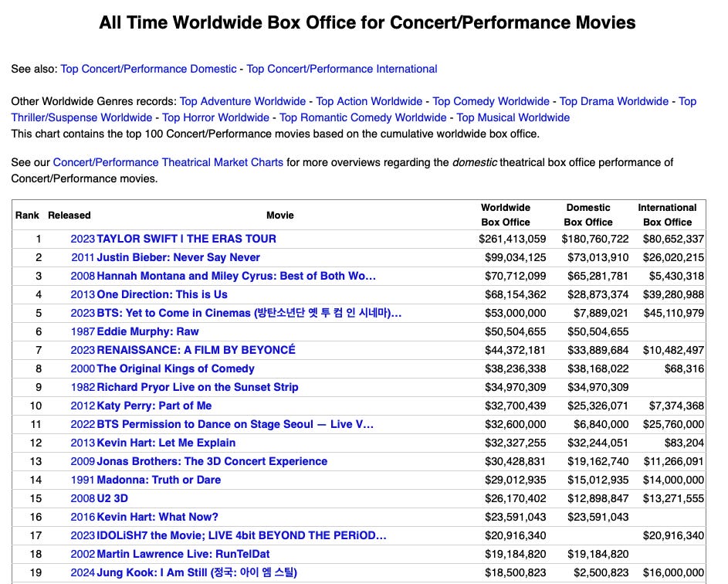Click the Domestic Box Office column header

click(588, 215)
